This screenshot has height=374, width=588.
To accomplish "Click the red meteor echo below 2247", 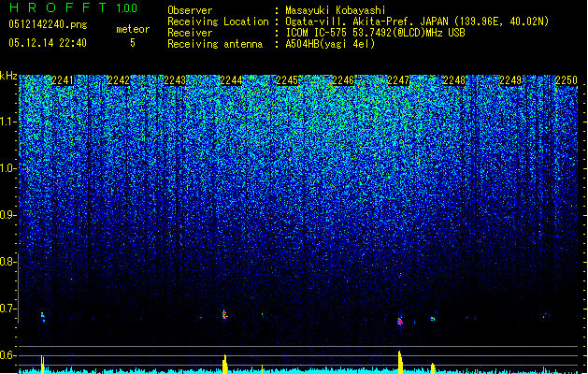I will [x=400, y=322].
